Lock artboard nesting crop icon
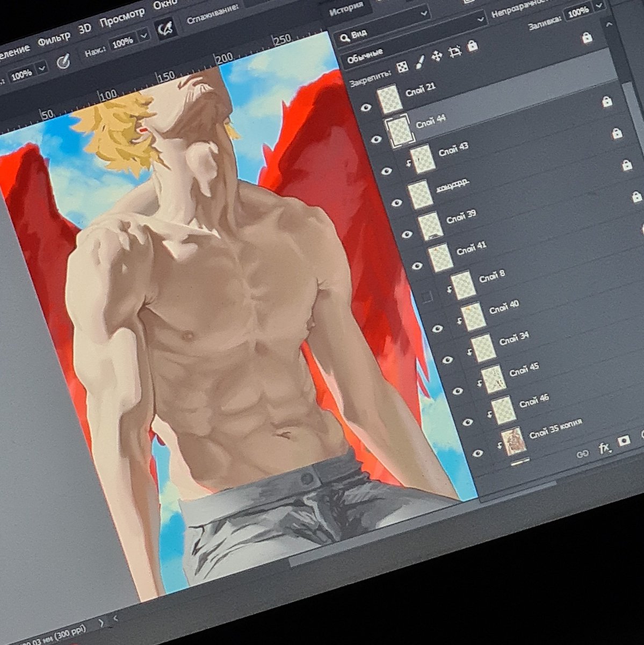This screenshot has height=645, width=644. tap(455, 51)
